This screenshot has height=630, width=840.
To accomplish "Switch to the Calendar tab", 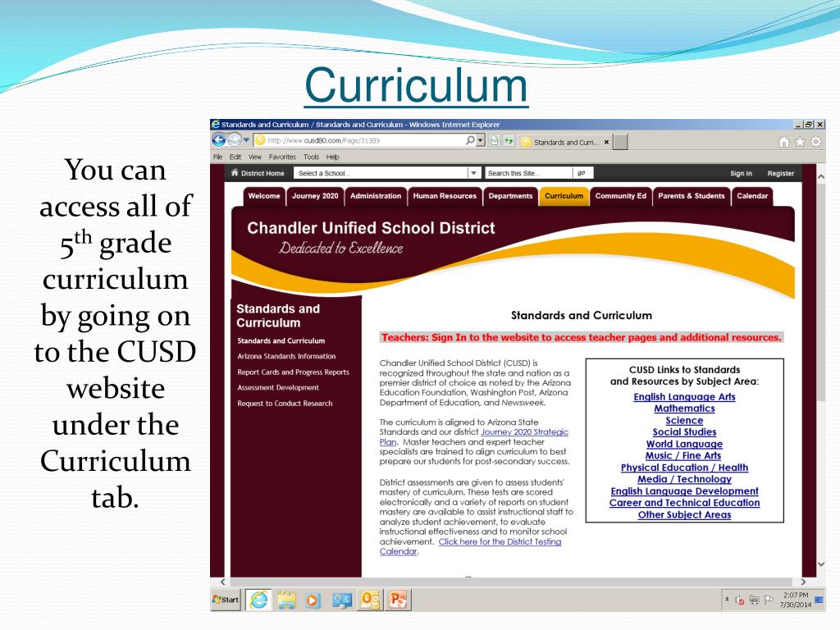I will point(752,196).
